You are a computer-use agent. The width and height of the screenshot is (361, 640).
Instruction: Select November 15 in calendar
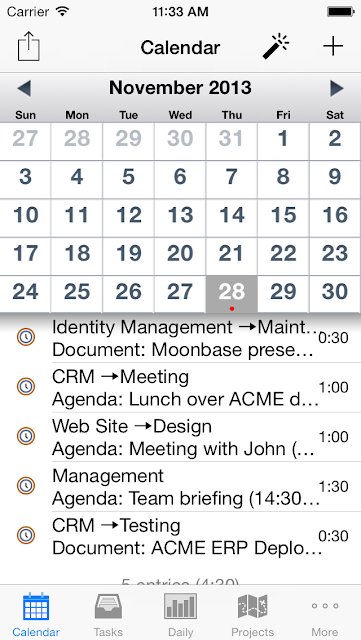(x=283, y=216)
